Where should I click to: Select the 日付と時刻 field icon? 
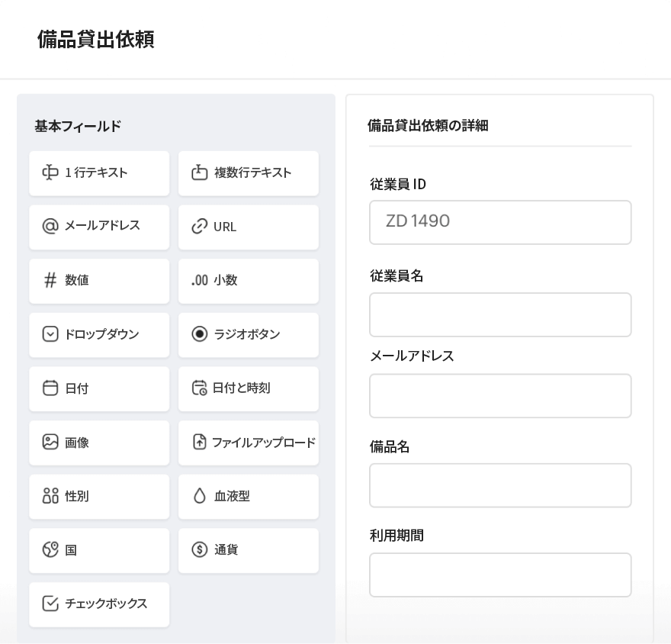click(x=198, y=388)
